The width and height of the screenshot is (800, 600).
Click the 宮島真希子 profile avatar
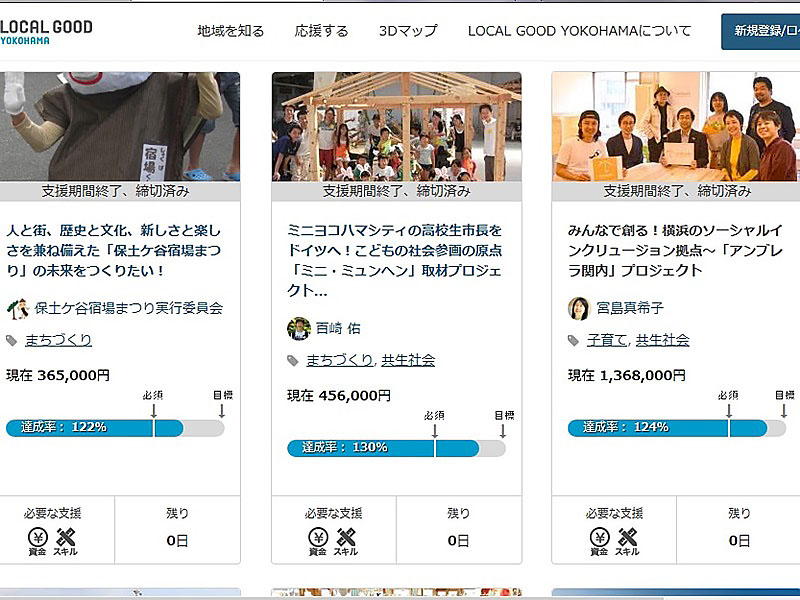coord(579,308)
